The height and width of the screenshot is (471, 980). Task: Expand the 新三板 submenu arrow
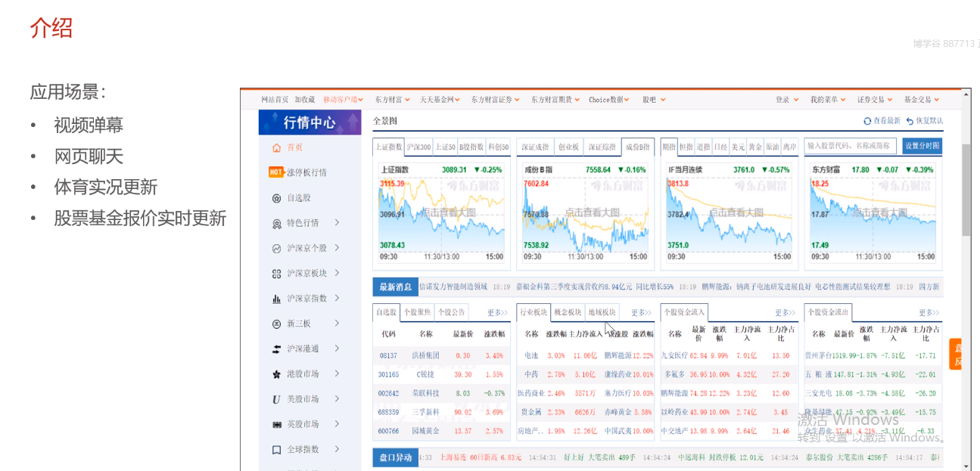(337, 324)
